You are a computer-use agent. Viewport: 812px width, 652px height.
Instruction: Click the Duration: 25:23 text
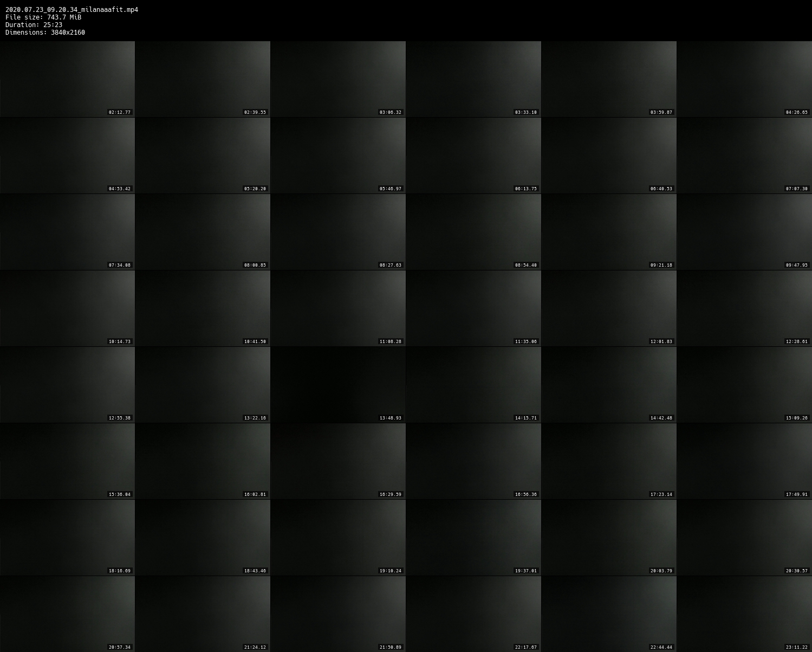34,25
